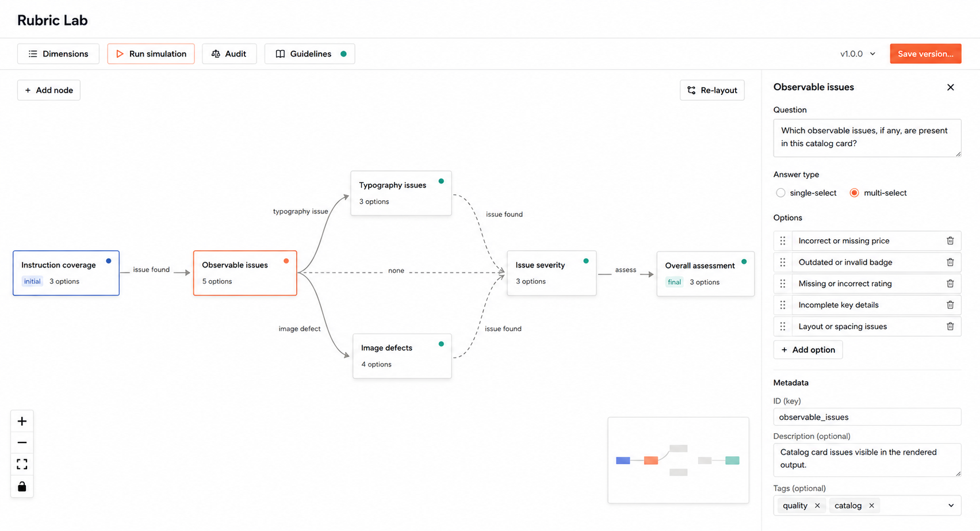Fit the canvas view with fullscreen icon

[22, 464]
